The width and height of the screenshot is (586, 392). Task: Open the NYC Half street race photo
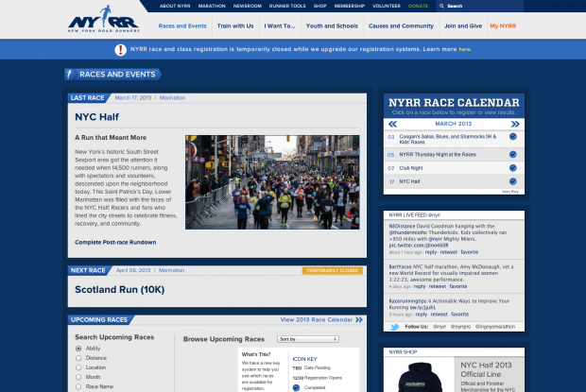point(272,182)
